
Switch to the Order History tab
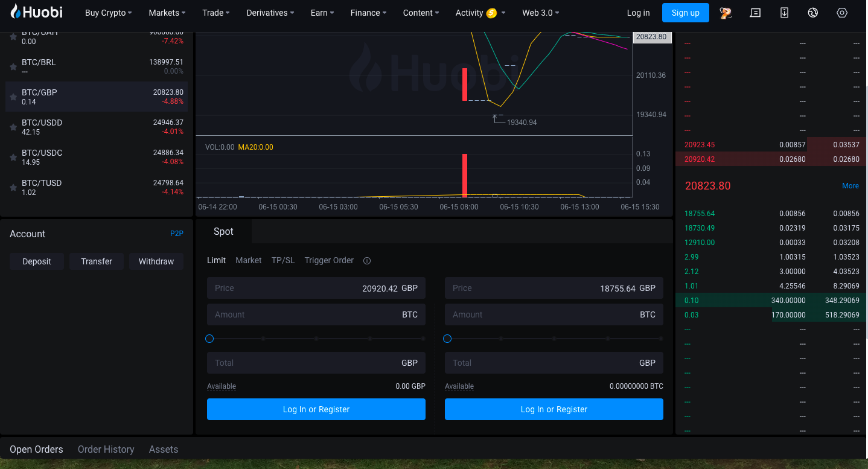[106, 450]
